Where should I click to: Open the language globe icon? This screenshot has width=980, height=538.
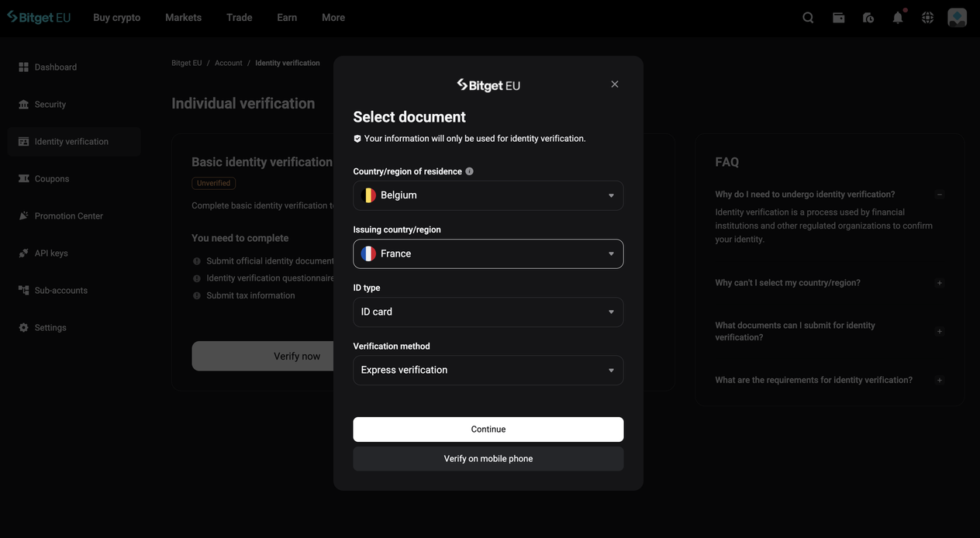[x=927, y=17]
